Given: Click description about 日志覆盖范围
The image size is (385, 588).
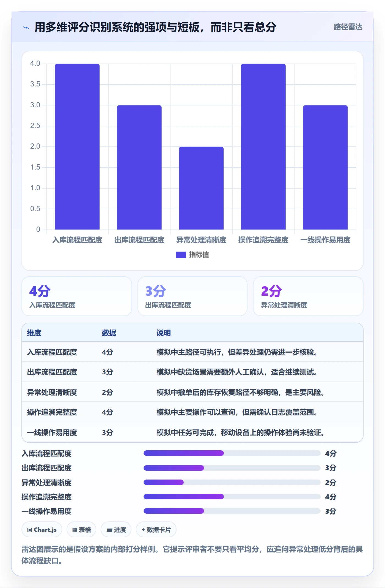Looking at the screenshot, I should (237, 412).
